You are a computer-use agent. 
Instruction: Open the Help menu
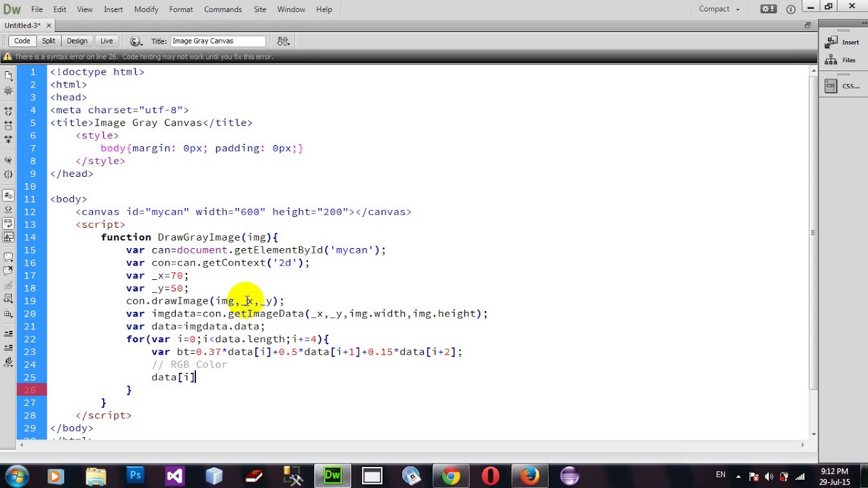(x=324, y=9)
